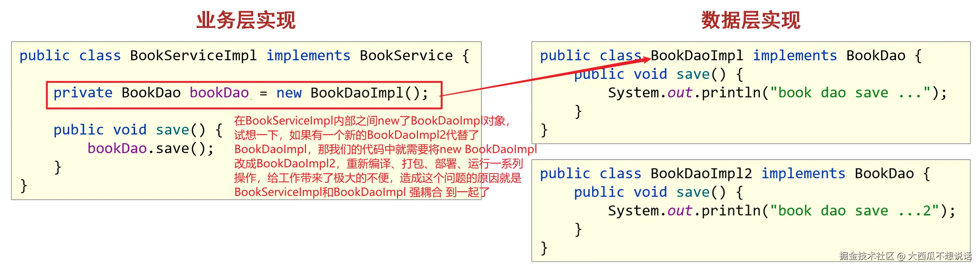980x269 pixels.
Task: Select "public void save() {" inside BookServiceImpl
Action: click(x=138, y=130)
